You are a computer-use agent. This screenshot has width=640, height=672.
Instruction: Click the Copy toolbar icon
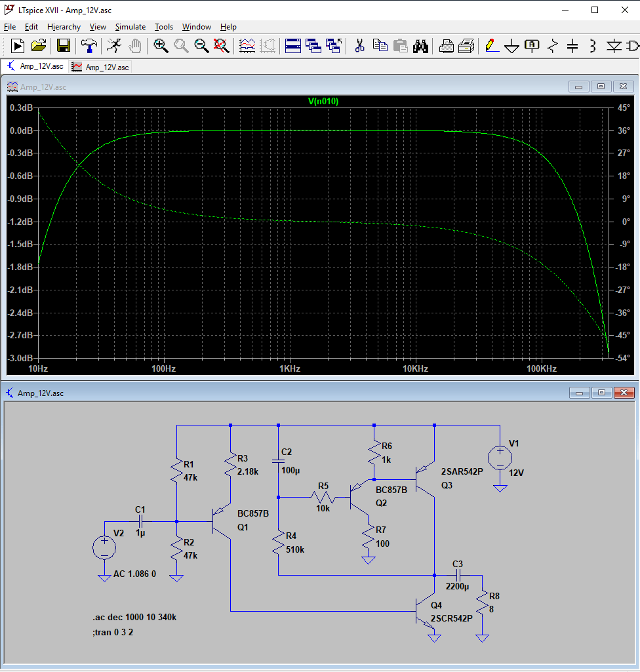(x=380, y=46)
